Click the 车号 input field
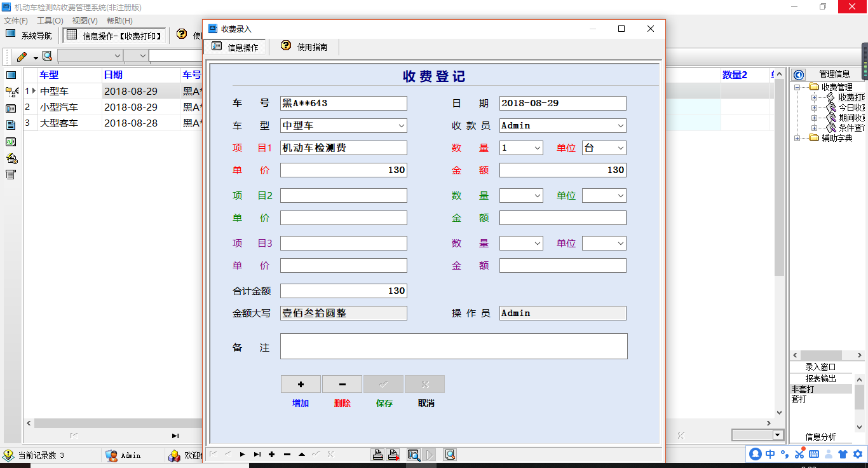 point(343,103)
